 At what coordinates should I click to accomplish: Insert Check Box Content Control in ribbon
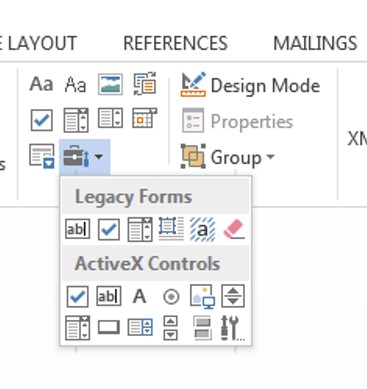(41, 120)
